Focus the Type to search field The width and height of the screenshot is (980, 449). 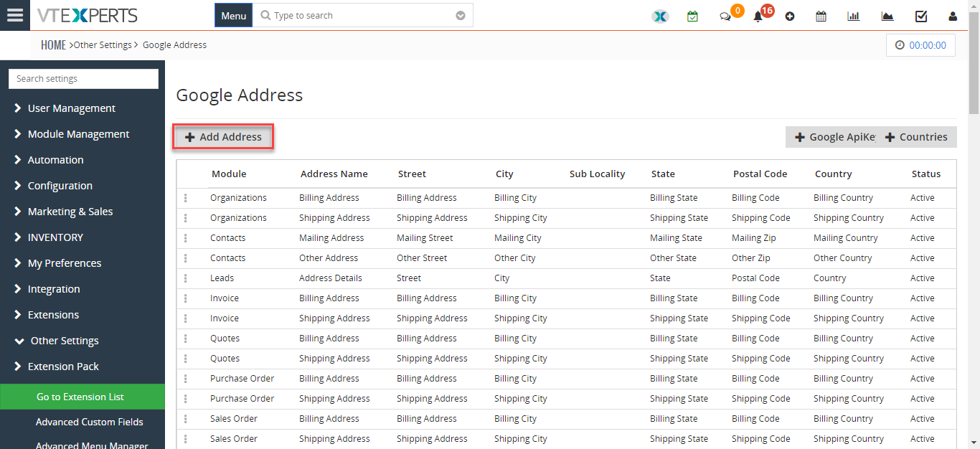coord(362,15)
